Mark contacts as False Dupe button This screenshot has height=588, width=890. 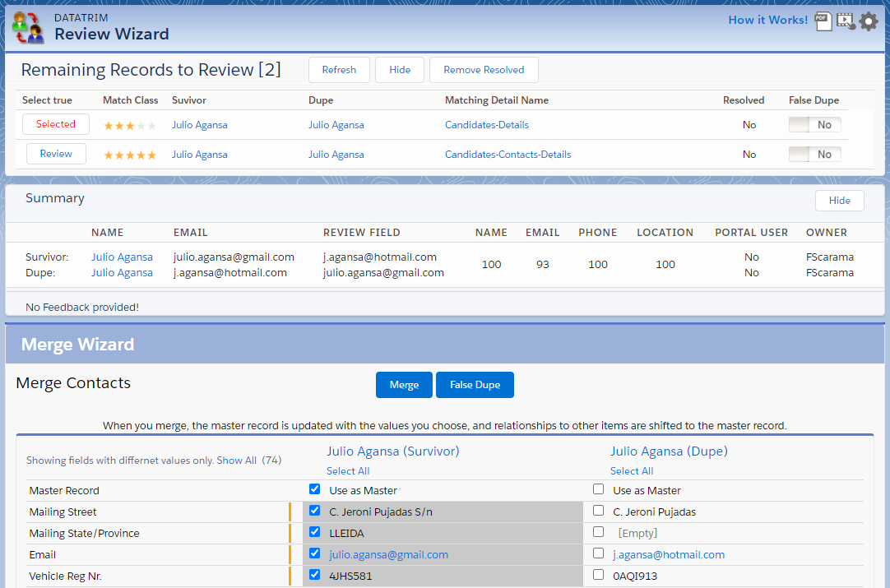[475, 385]
